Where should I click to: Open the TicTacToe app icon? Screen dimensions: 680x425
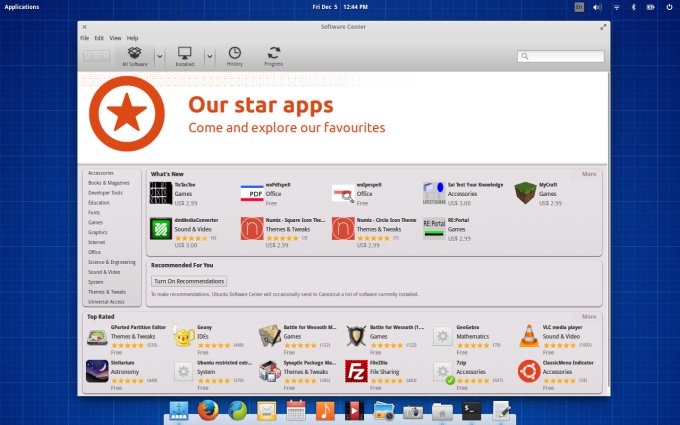pyautogui.click(x=160, y=191)
